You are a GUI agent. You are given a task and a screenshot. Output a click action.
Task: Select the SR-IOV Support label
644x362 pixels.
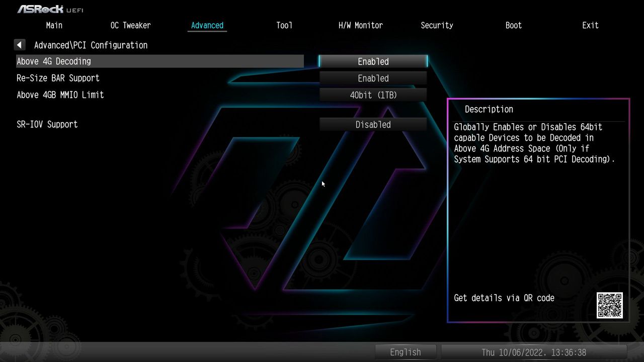point(47,124)
